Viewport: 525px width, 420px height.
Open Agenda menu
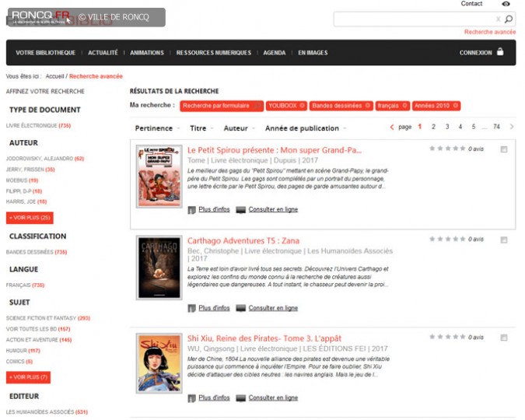pos(275,53)
